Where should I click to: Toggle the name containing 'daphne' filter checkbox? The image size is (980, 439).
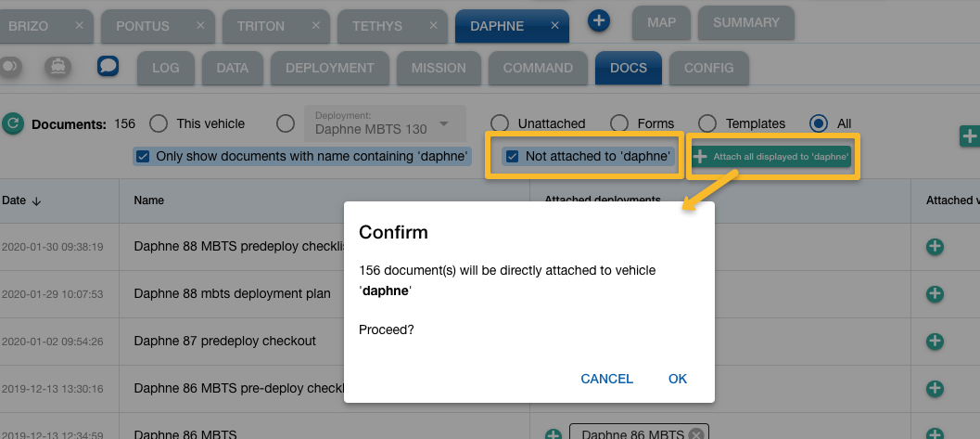(143, 156)
